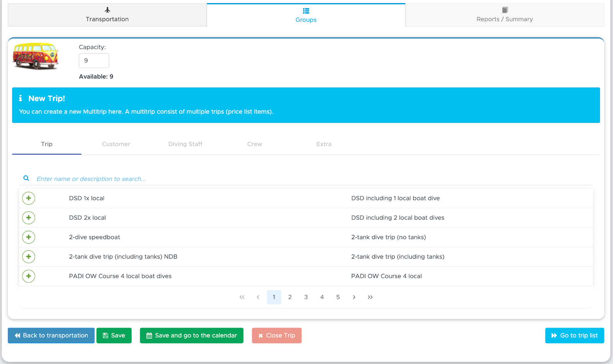Screen dimensions: 613x364
Task: Show the Crew sub-tab
Action: click(255, 144)
